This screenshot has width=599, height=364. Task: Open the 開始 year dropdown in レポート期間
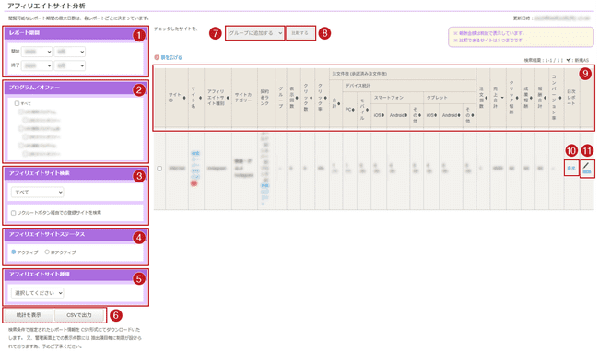click(37, 52)
